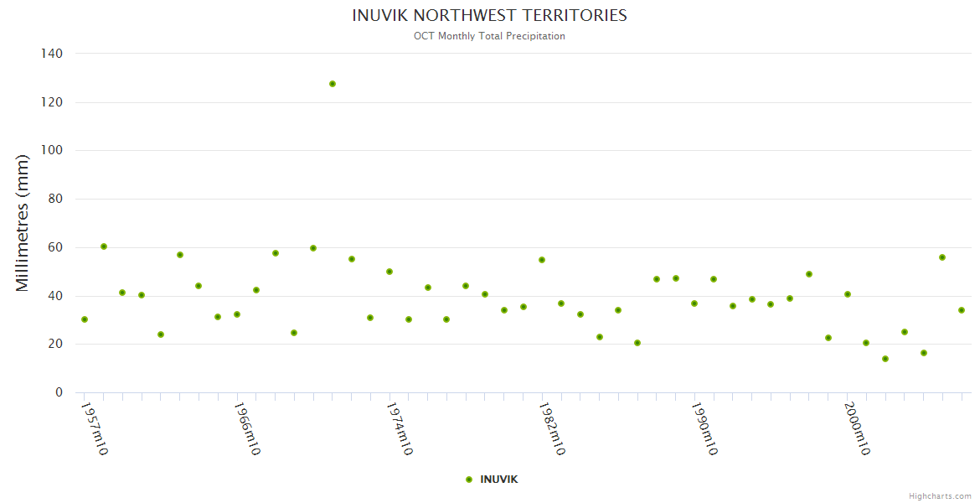Click the 1957m10 x-axis label
Viewport: 980px width, 503px height.
pos(94,428)
